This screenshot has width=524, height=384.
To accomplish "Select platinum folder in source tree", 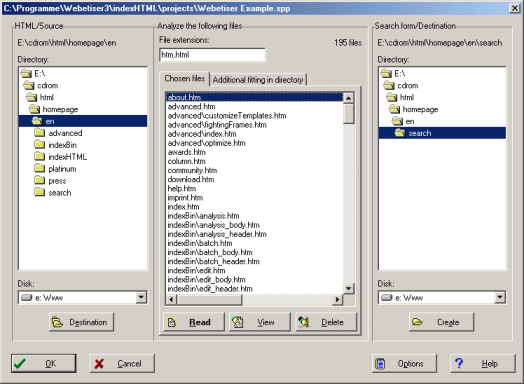I will click(x=55, y=169).
